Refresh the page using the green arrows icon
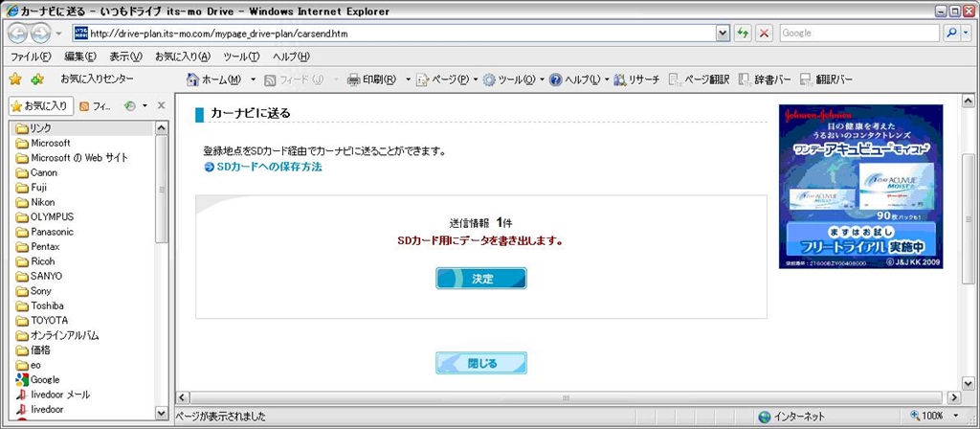Image resolution: width=980 pixels, height=429 pixels. pos(743,34)
